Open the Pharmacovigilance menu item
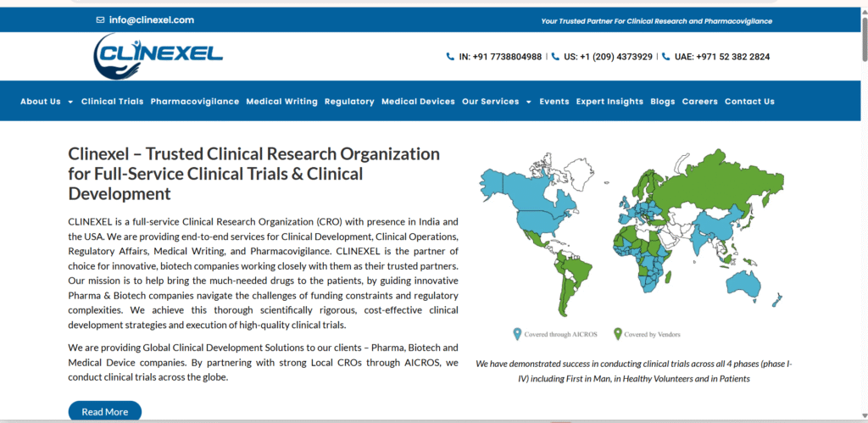868x423 pixels. click(x=195, y=102)
